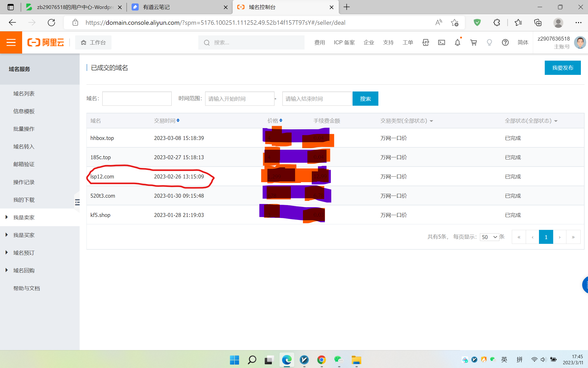Switch language with the 简体 toggle

pos(523,42)
